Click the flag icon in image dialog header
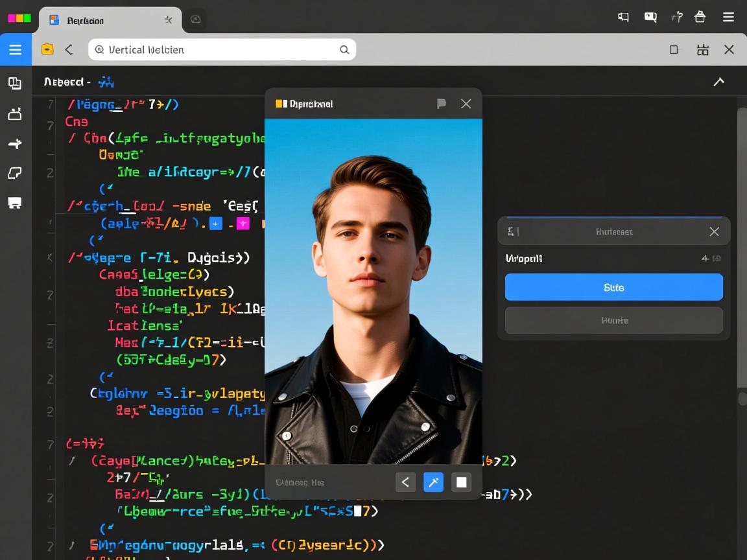 (442, 104)
